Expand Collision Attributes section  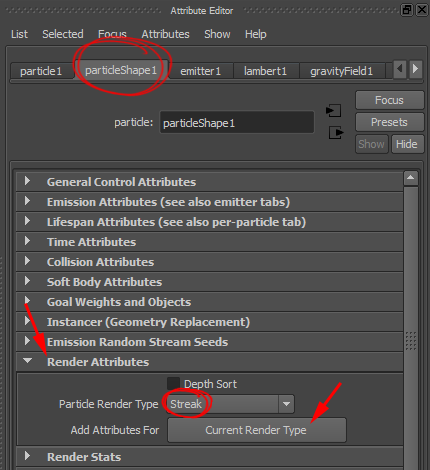(x=209, y=262)
